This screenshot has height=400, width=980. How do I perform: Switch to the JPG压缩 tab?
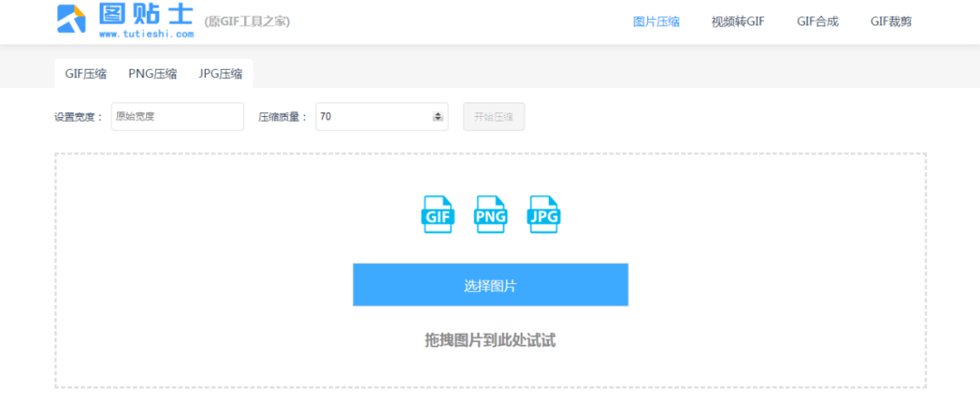(x=220, y=73)
